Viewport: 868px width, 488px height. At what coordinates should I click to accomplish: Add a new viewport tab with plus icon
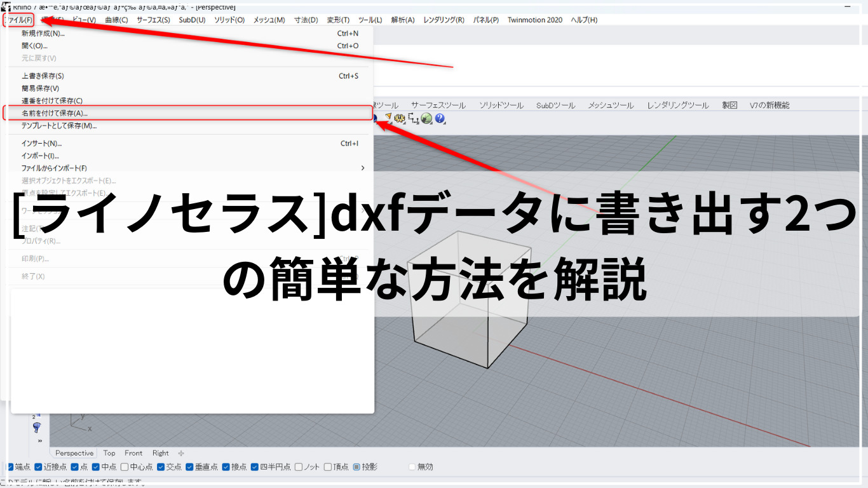[x=181, y=453]
